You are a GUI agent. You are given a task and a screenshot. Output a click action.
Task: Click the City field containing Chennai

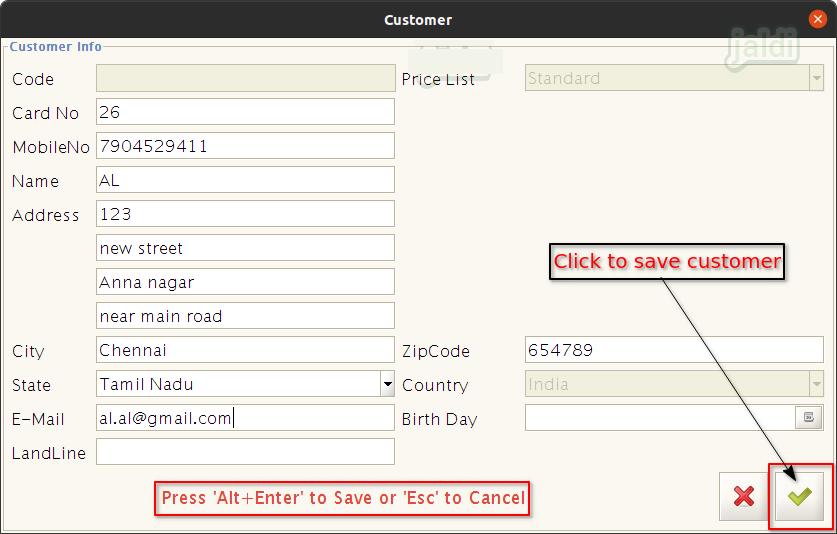246,350
